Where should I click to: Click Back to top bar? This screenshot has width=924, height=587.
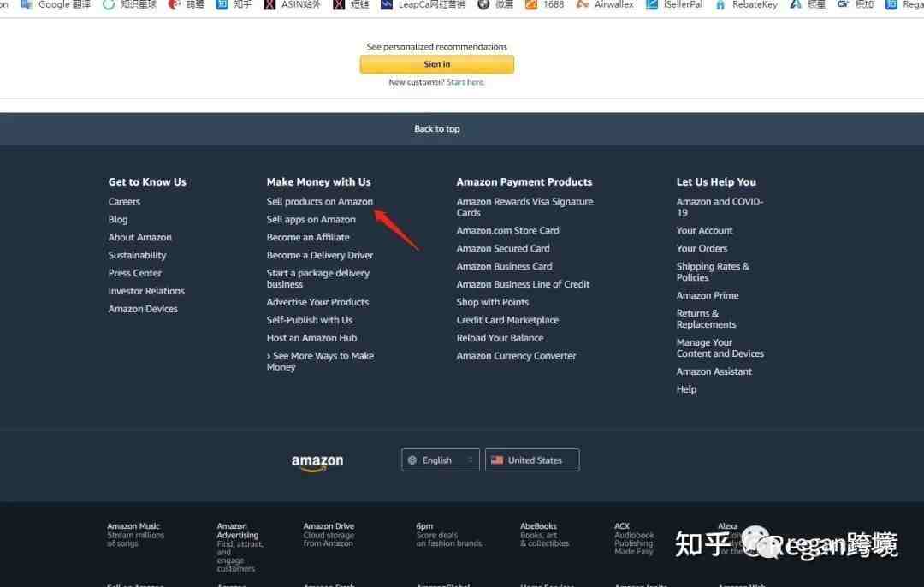pos(436,129)
